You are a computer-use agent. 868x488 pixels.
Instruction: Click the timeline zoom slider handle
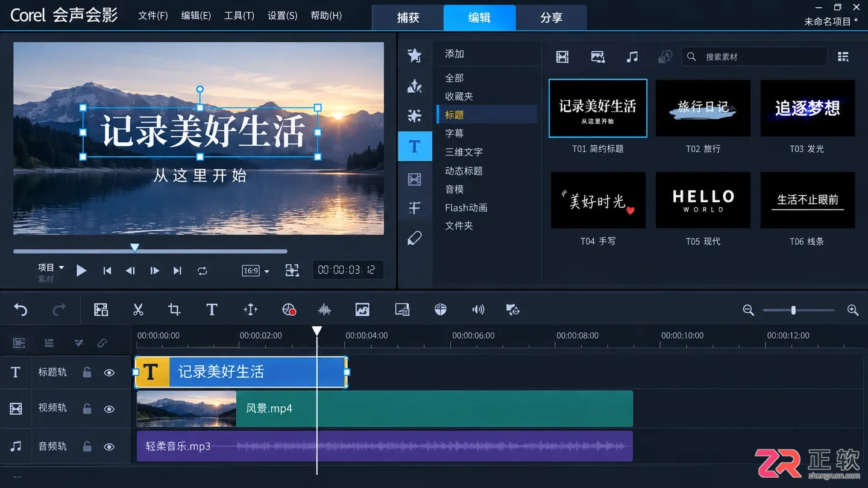(x=793, y=310)
